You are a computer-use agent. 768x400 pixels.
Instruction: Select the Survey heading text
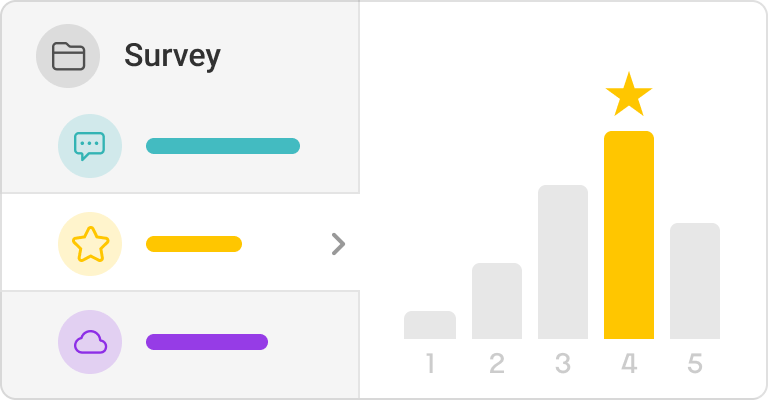tap(172, 56)
